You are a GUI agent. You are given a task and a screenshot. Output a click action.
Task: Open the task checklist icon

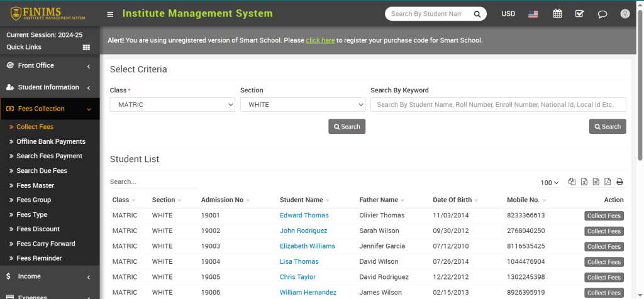pyautogui.click(x=579, y=14)
